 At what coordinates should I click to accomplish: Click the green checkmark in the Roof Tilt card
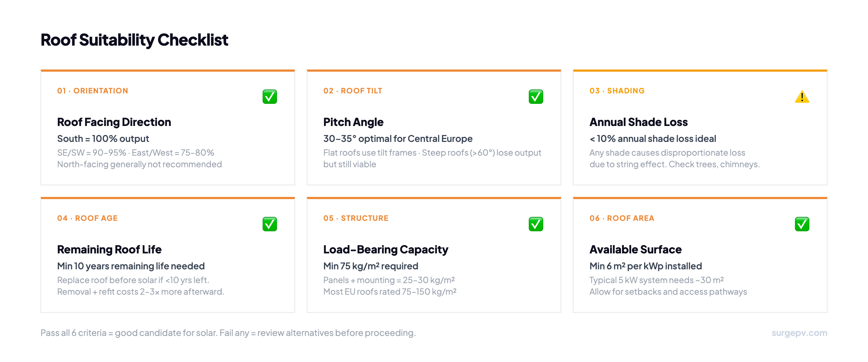pyautogui.click(x=536, y=97)
